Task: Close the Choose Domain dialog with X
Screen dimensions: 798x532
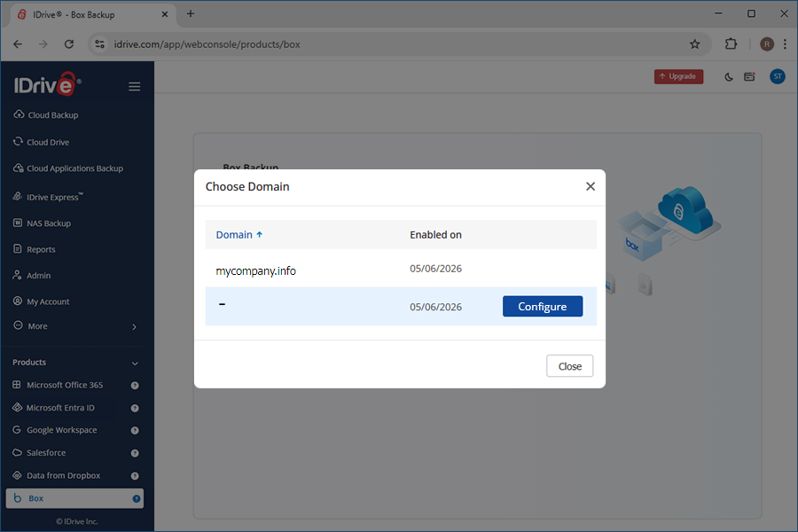Action: (x=591, y=186)
